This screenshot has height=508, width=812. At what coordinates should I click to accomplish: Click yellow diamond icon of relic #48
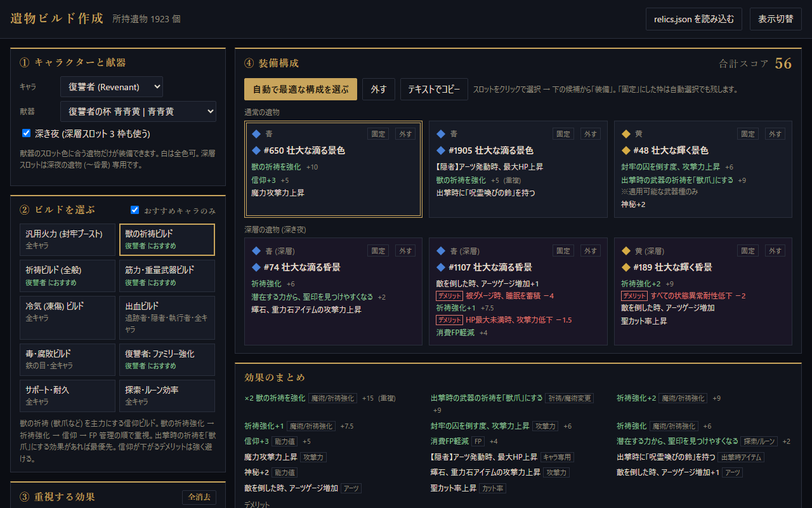(x=625, y=150)
